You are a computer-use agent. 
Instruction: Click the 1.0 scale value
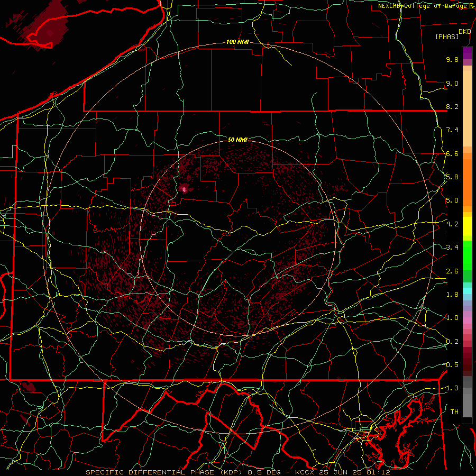[x=452, y=318]
